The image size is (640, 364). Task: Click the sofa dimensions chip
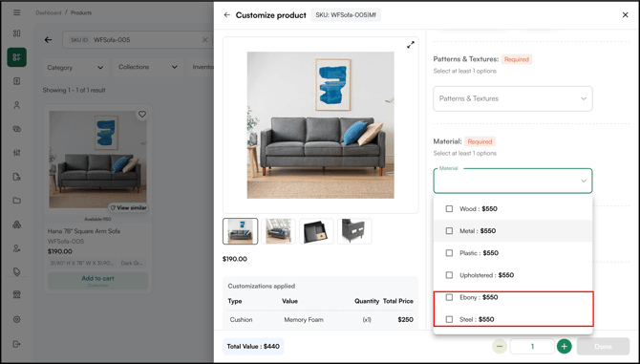click(82, 263)
